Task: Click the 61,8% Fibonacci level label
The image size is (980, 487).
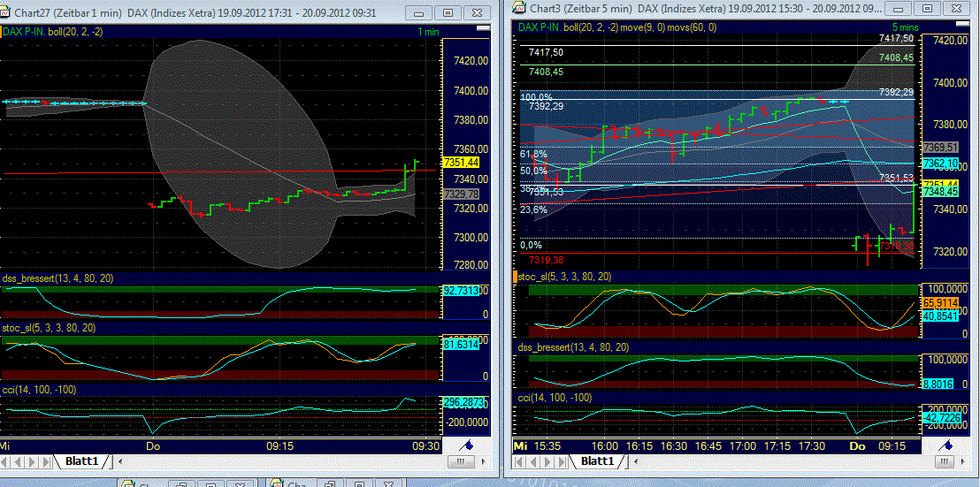Action: (533, 154)
